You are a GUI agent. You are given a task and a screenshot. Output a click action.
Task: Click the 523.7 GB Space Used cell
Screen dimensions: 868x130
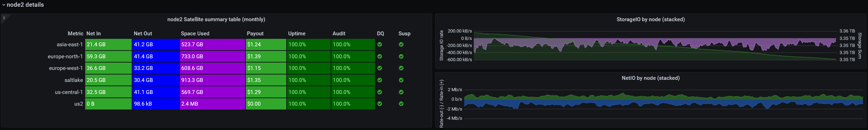coord(212,45)
